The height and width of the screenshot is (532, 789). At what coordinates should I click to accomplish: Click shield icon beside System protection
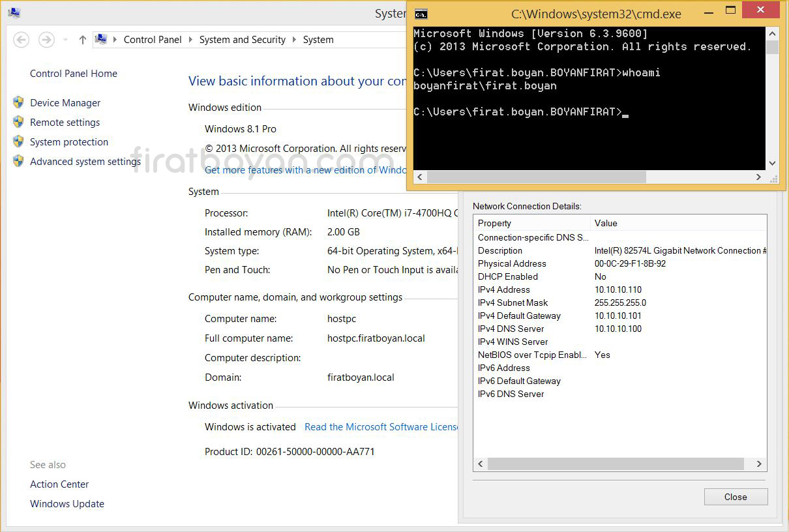pos(18,141)
